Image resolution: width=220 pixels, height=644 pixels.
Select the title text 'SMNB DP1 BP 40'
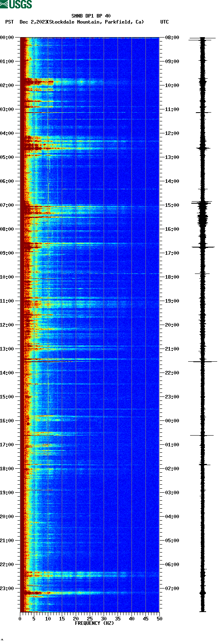click(91, 16)
